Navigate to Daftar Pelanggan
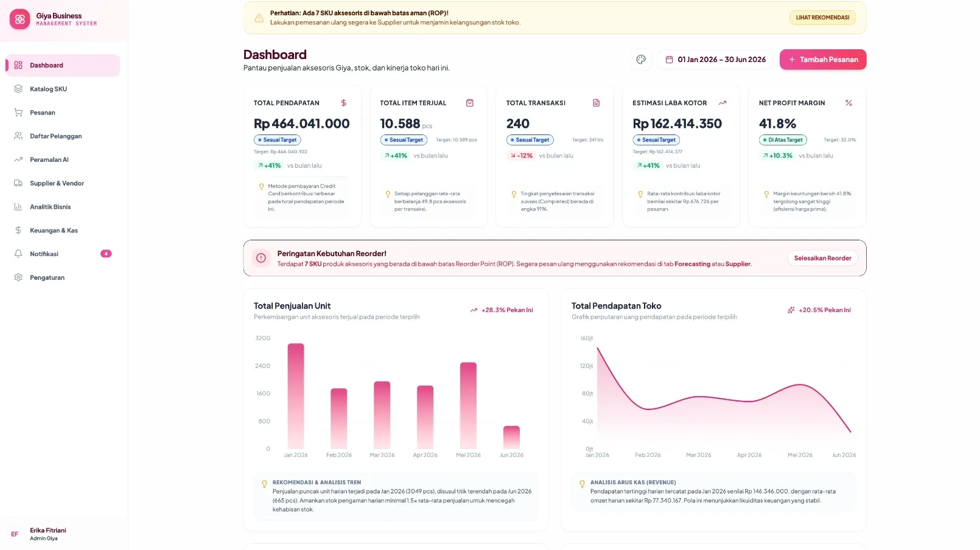The image size is (980, 550). coord(63,136)
